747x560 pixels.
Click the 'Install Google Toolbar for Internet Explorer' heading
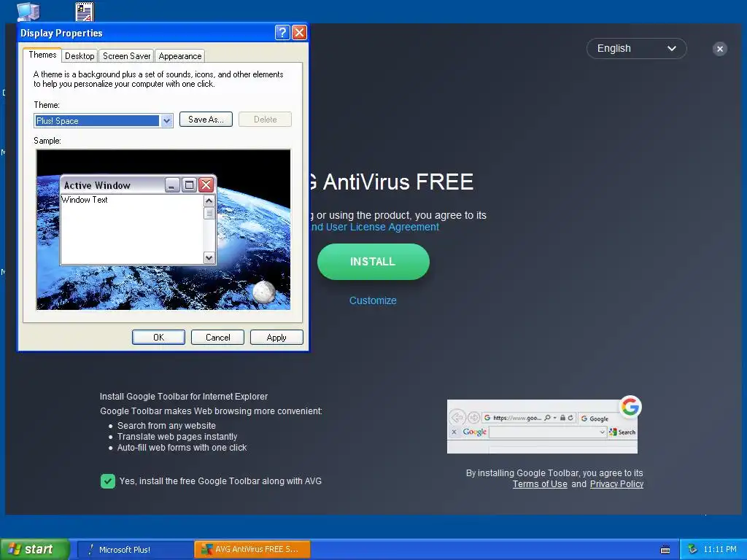coord(183,396)
